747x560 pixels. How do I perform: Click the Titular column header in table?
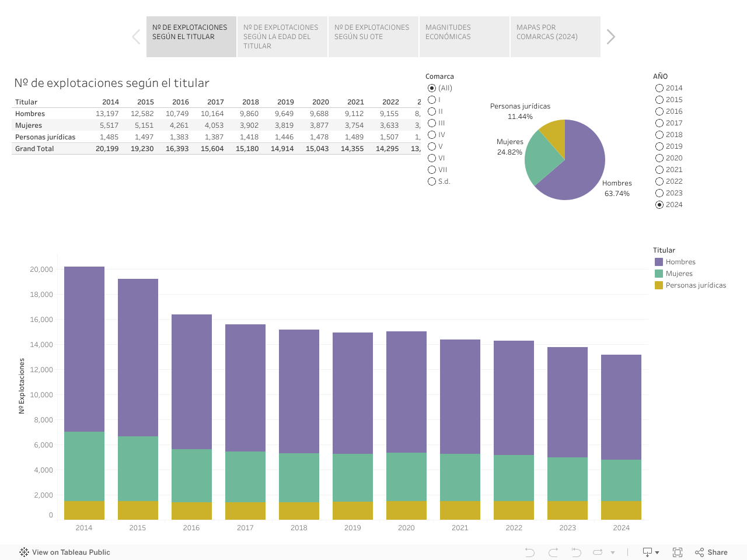click(26, 102)
